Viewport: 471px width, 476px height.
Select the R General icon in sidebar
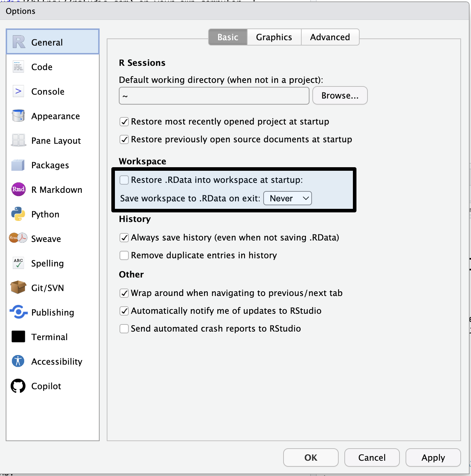(18, 41)
